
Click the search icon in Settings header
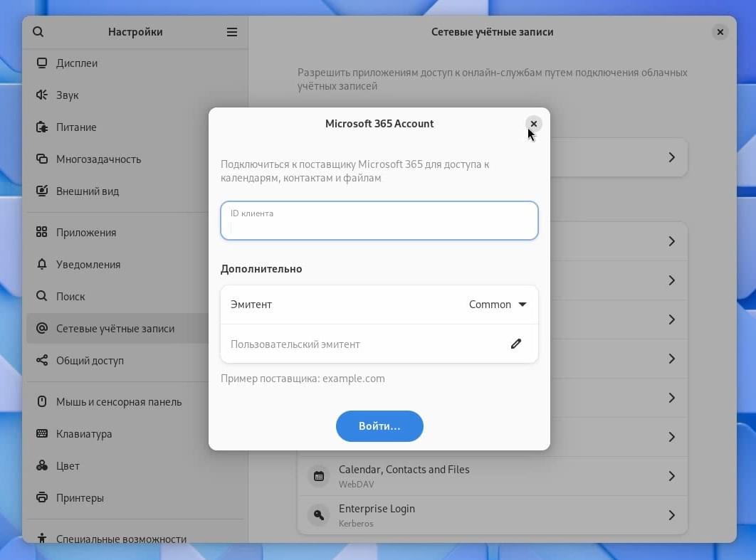click(38, 32)
